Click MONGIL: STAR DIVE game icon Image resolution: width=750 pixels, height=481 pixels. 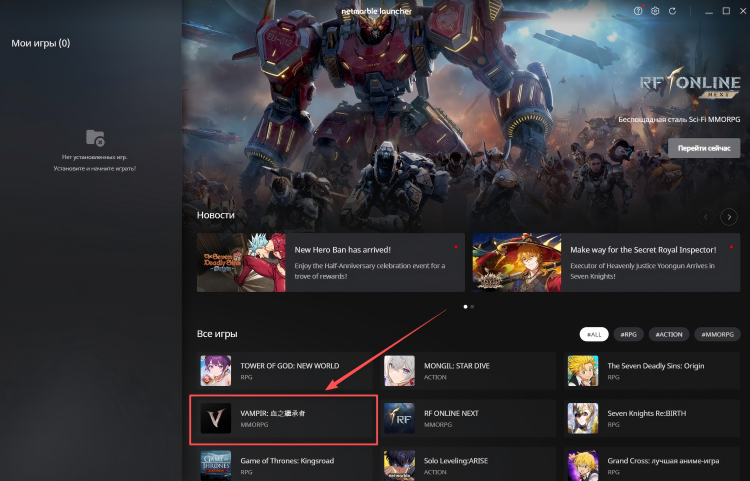tap(399, 371)
